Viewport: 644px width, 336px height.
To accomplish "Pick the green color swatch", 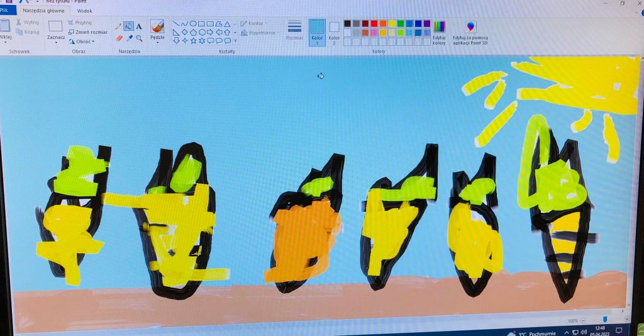I will point(401,23).
